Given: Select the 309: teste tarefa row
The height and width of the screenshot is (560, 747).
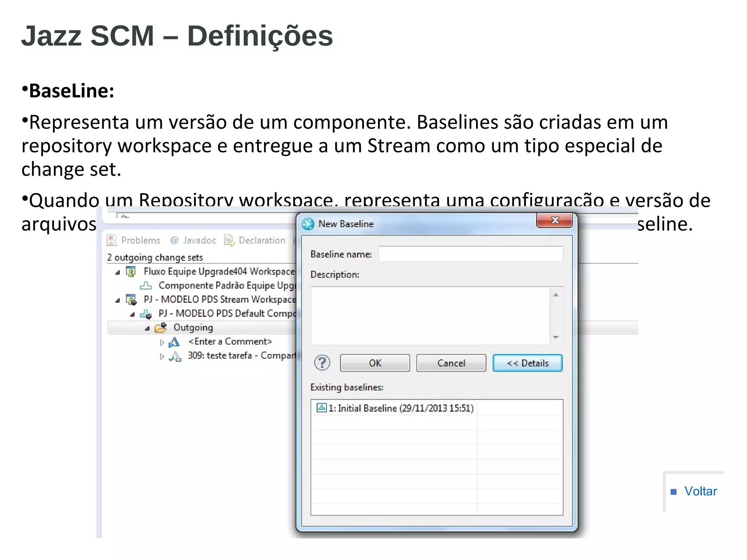Looking at the screenshot, I should pyautogui.click(x=241, y=355).
